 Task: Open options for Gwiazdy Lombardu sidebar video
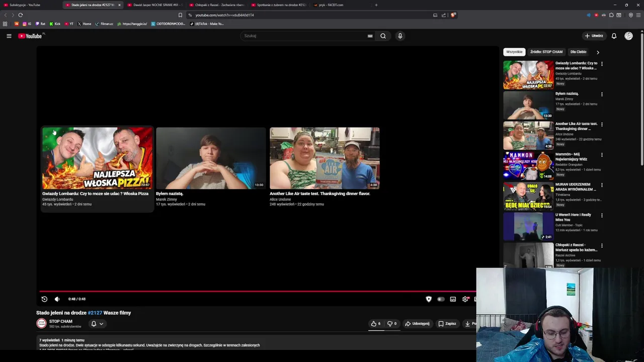pos(602,64)
